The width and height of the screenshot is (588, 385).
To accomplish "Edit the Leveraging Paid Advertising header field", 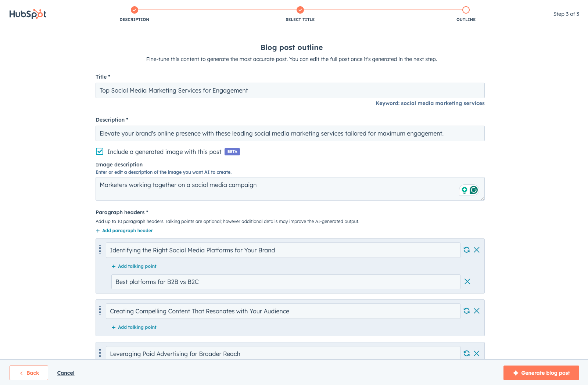I will coord(283,353).
